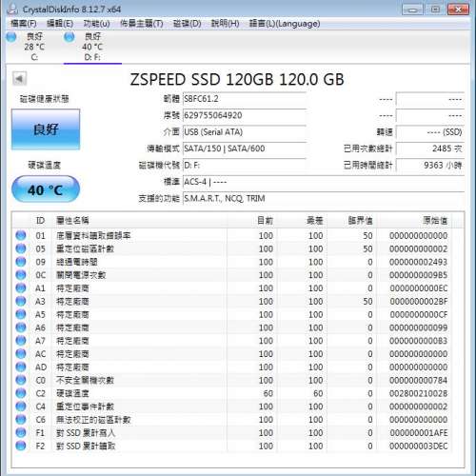This screenshot has height=476, width=476.
Task: Click the 無法校正的磁區計數 attribute name
Action: tap(93, 420)
